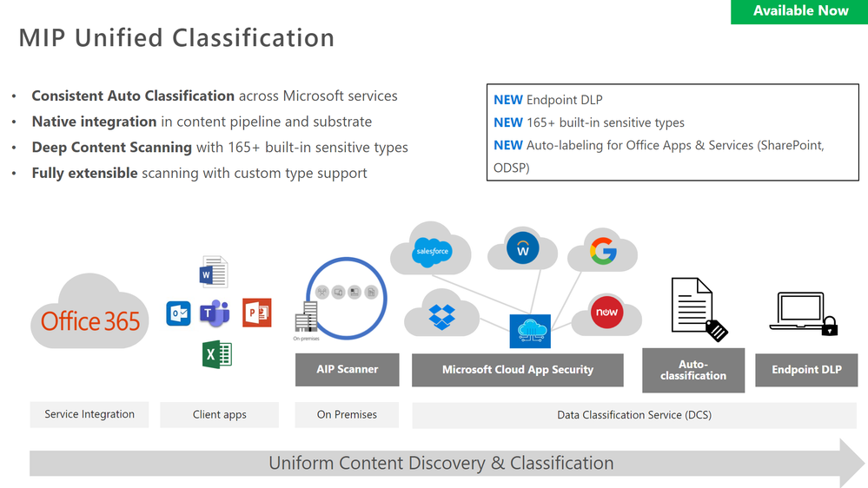Viewport: 868px width, 488px height.
Task: Click the on-premises building icon
Action: coord(307,317)
